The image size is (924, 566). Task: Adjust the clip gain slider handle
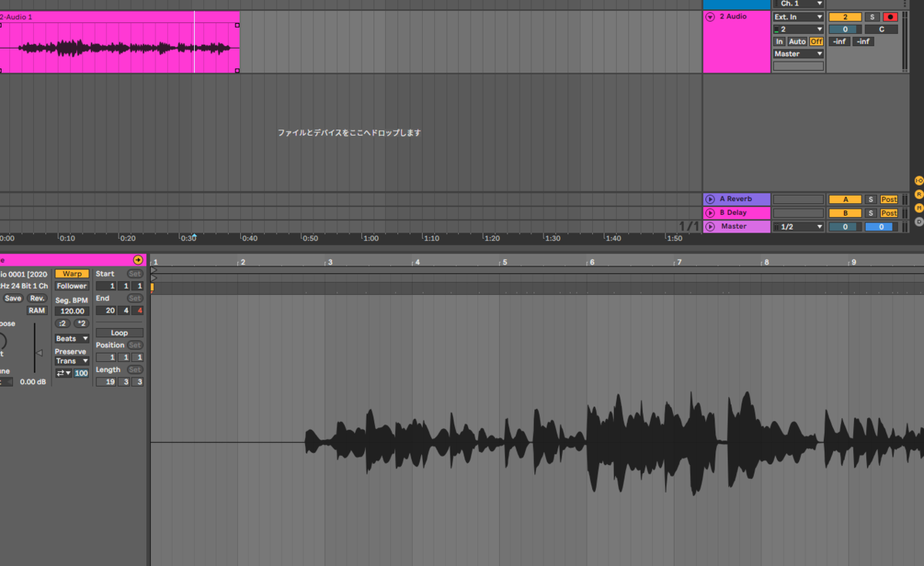point(40,353)
